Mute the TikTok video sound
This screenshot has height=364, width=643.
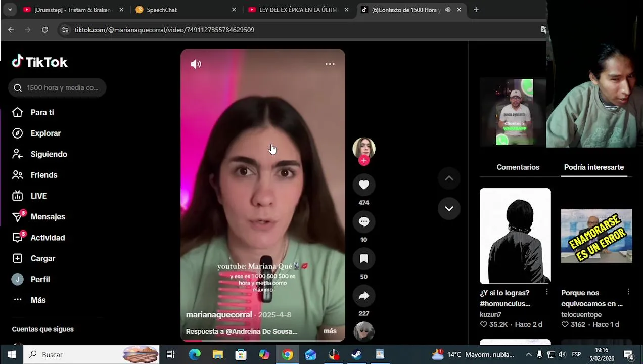(196, 64)
